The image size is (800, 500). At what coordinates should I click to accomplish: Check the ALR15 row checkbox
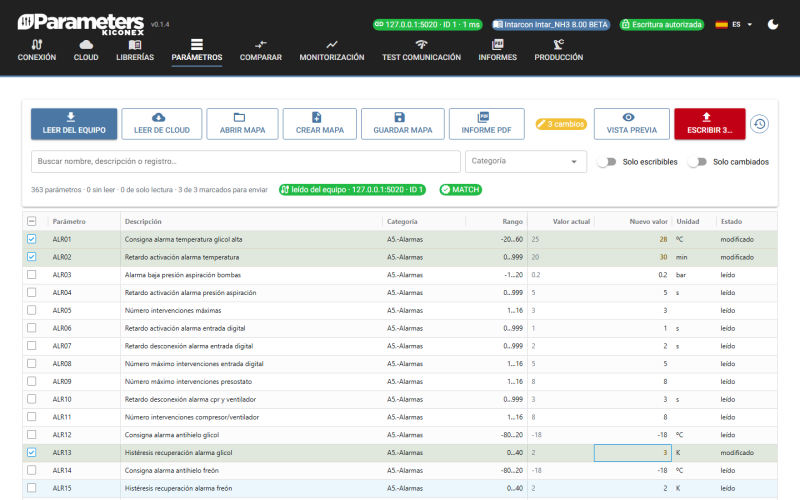coord(32,488)
